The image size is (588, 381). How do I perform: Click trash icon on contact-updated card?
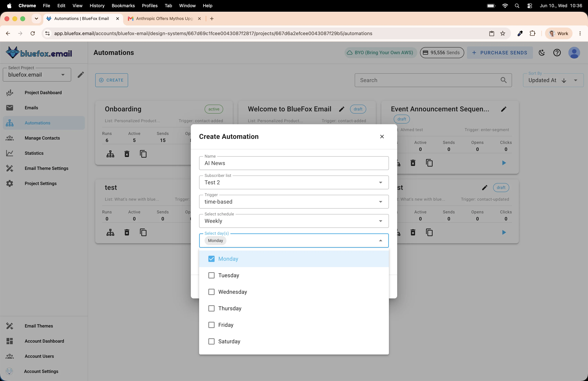[x=413, y=232]
